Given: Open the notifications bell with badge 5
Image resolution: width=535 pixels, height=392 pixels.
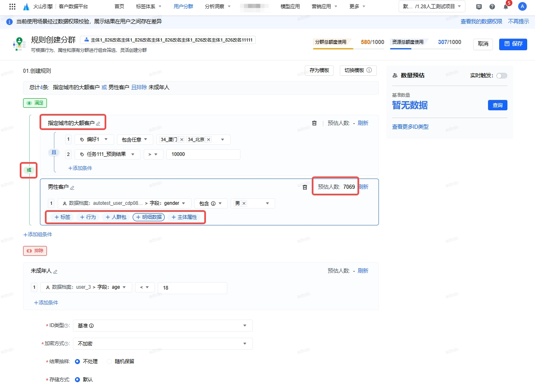Looking at the screenshot, I should click(x=506, y=7).
